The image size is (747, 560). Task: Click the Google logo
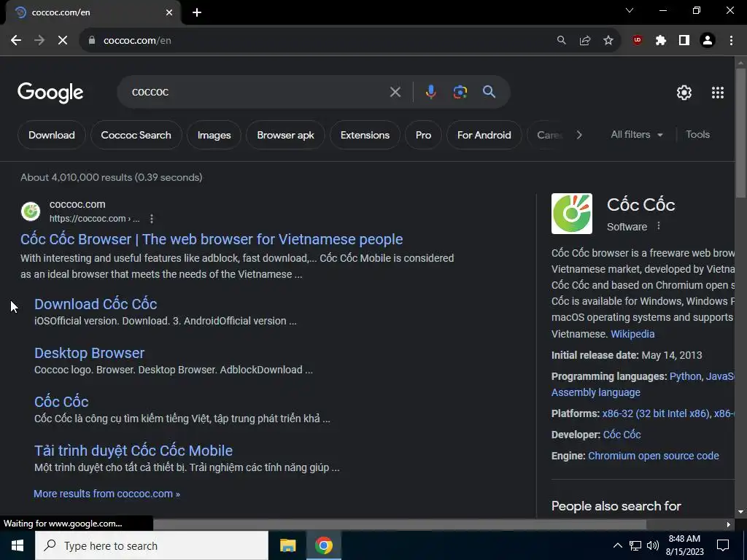click(x=50, y=93)
